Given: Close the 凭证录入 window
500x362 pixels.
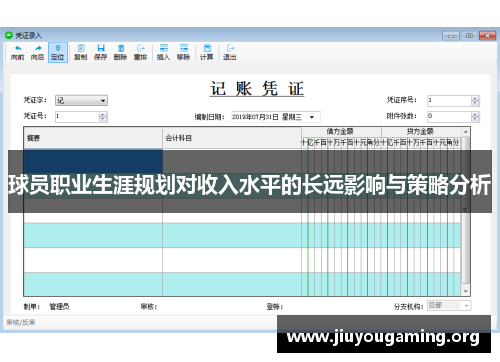Looking at the screenshot, I should 487,35.
